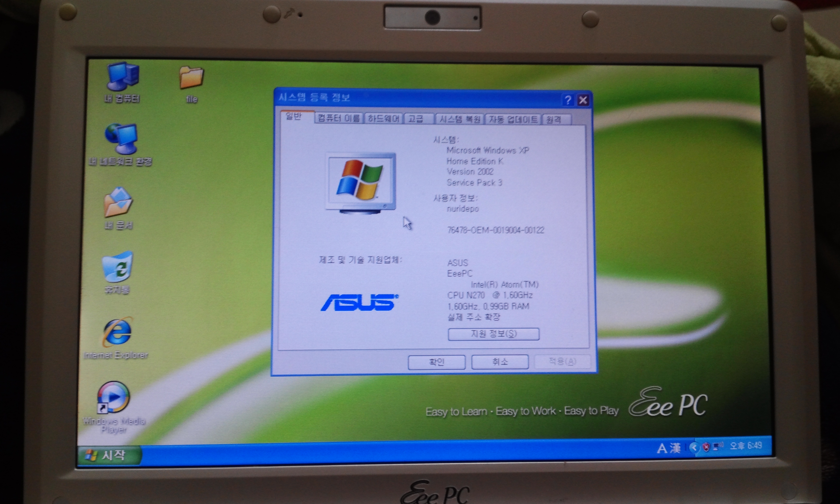
Task: Click the 제조 및 기술 지원업체 label
Action: pos(360,260)
